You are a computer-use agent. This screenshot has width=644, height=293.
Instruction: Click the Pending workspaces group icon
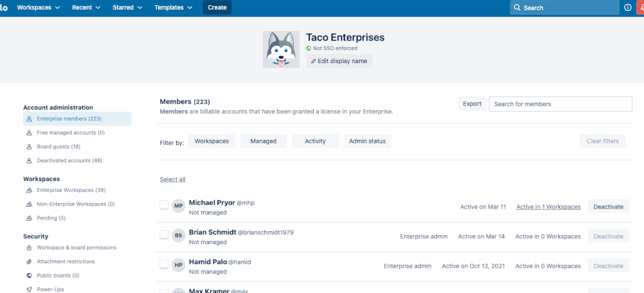coord(29,218)
